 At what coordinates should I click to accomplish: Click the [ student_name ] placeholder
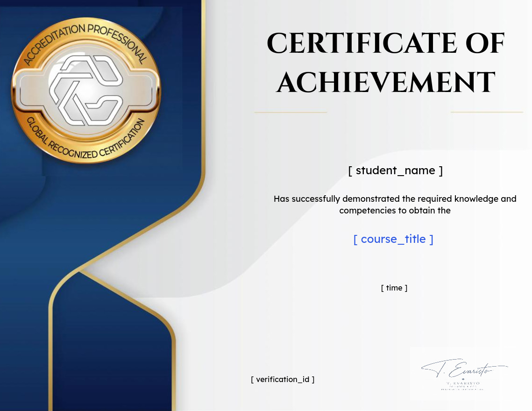(x=395, y=170)
